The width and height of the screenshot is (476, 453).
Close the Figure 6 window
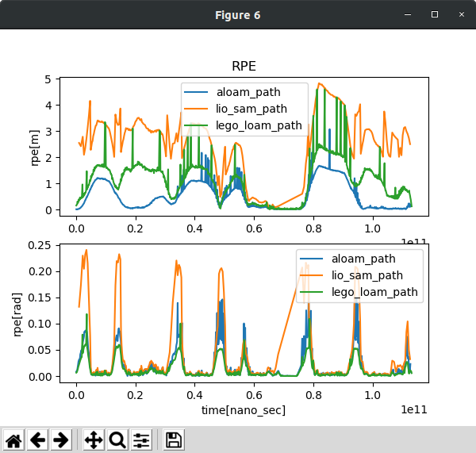pos(462,14)
